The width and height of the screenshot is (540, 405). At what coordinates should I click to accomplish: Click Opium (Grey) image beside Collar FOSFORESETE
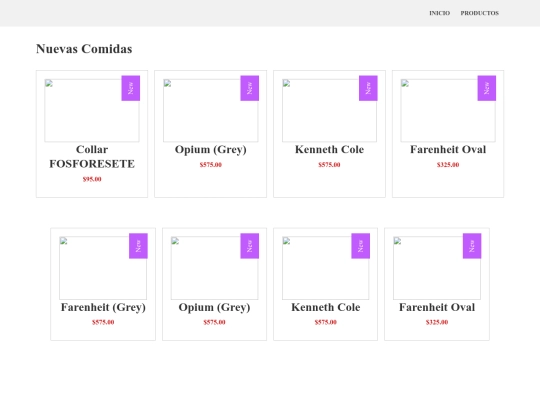click(210, 111)
